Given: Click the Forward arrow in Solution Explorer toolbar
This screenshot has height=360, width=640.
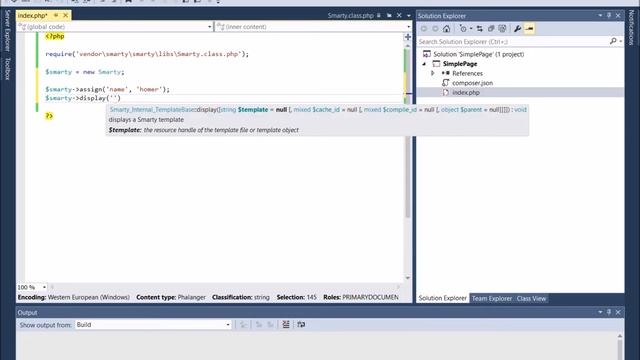Looking at the screenshot, I should pos(435,29).
